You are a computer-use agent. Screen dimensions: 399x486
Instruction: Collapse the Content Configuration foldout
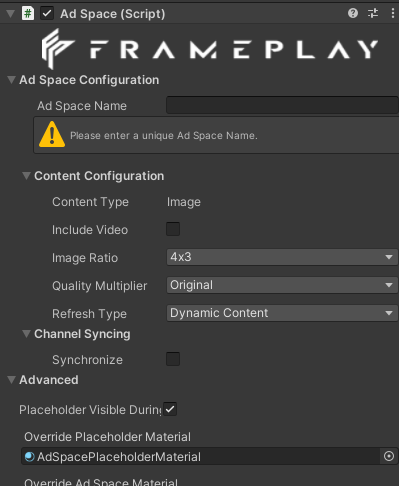pos(26,176)
